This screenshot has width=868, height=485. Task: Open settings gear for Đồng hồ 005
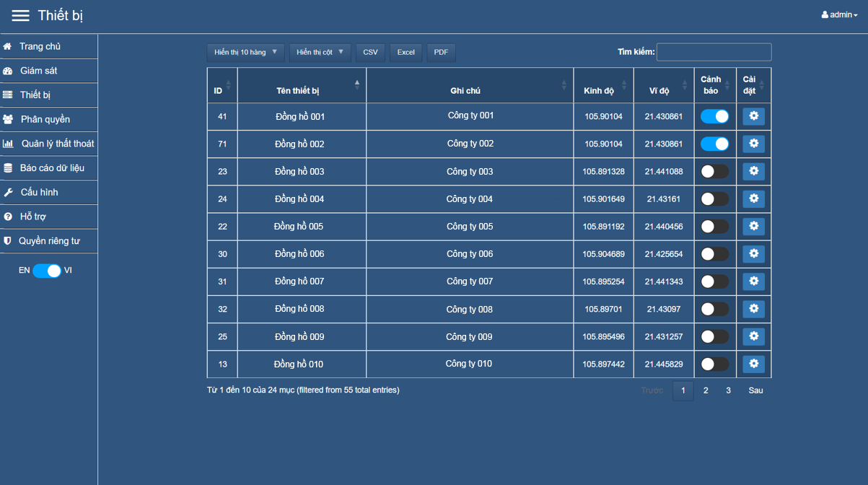click(753, 227)
